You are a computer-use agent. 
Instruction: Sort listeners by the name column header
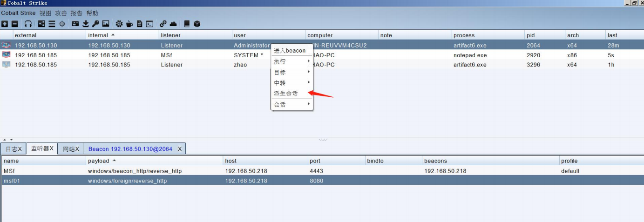(x=44, y=161)
